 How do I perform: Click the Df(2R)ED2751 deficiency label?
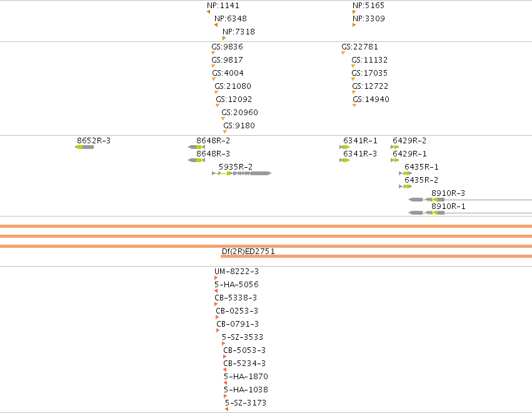248,252
